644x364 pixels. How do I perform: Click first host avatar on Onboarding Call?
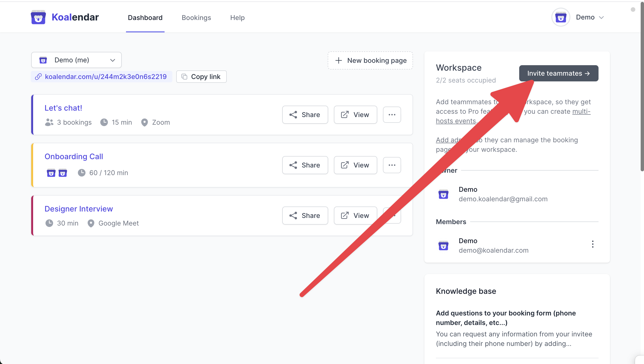point(51,173)
